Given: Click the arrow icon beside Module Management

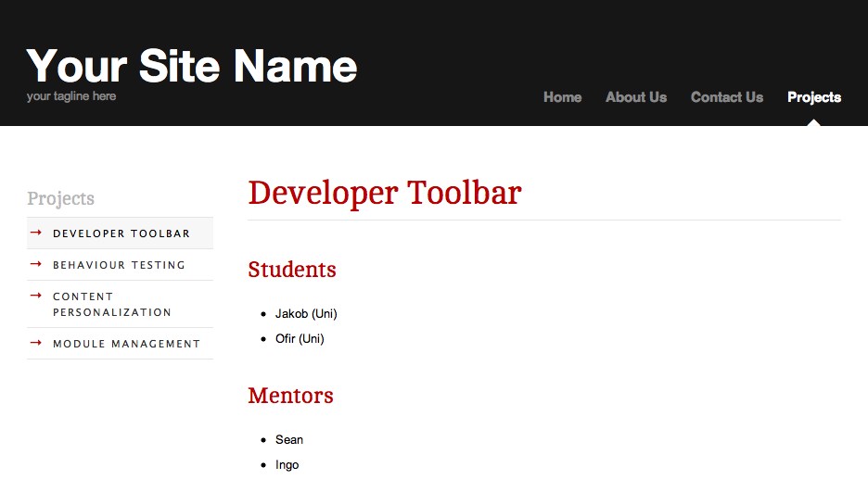Looking at the screenshot, I should 36,343.
